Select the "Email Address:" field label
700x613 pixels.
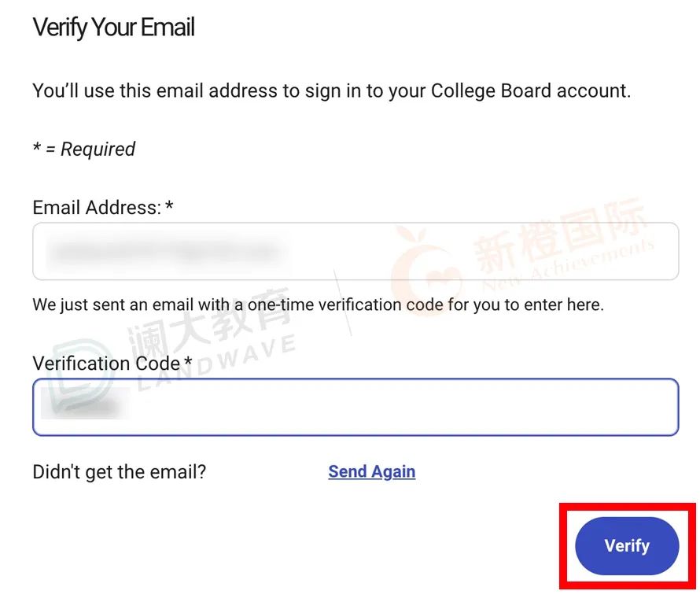[x=96, y=208]
